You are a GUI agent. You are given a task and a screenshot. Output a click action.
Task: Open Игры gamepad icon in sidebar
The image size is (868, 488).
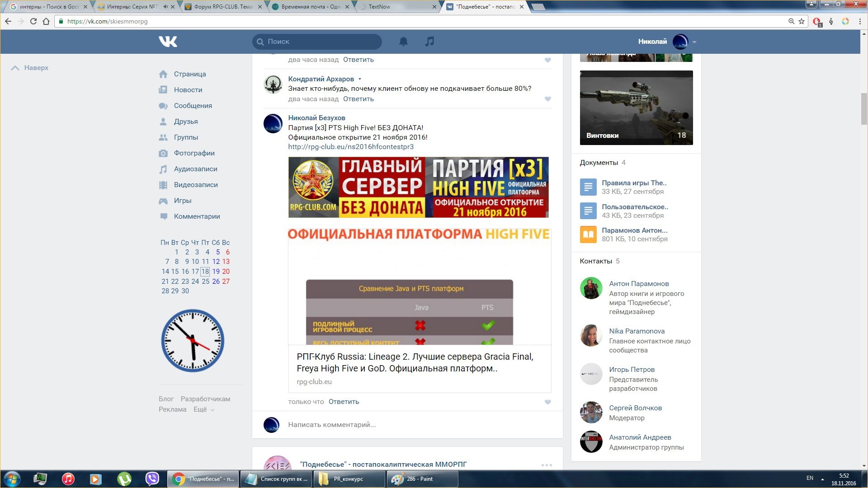tap(163, 201)
